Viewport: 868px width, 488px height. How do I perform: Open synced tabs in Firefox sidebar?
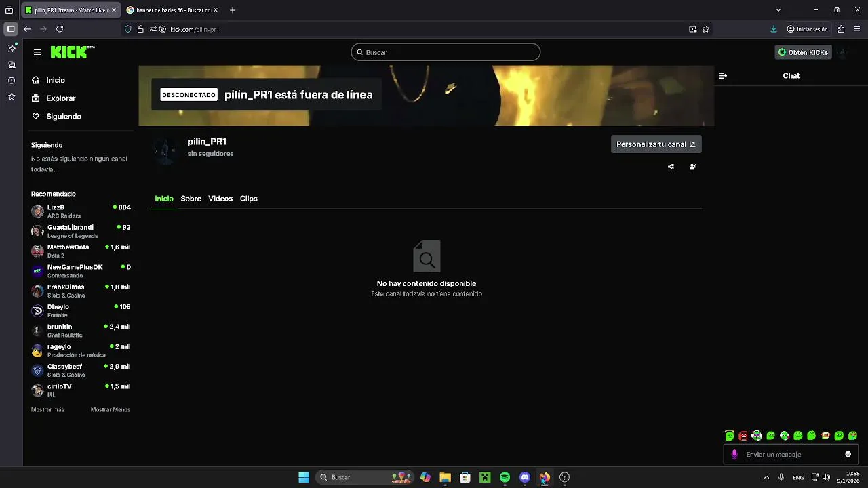click(x=12, y=64)
